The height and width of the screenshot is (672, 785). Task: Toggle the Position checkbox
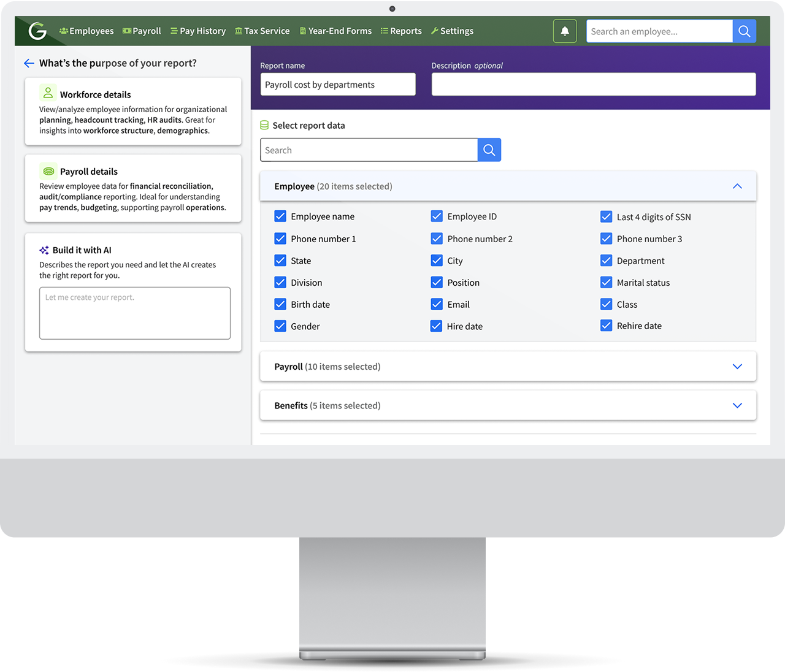tap(437, 282)
